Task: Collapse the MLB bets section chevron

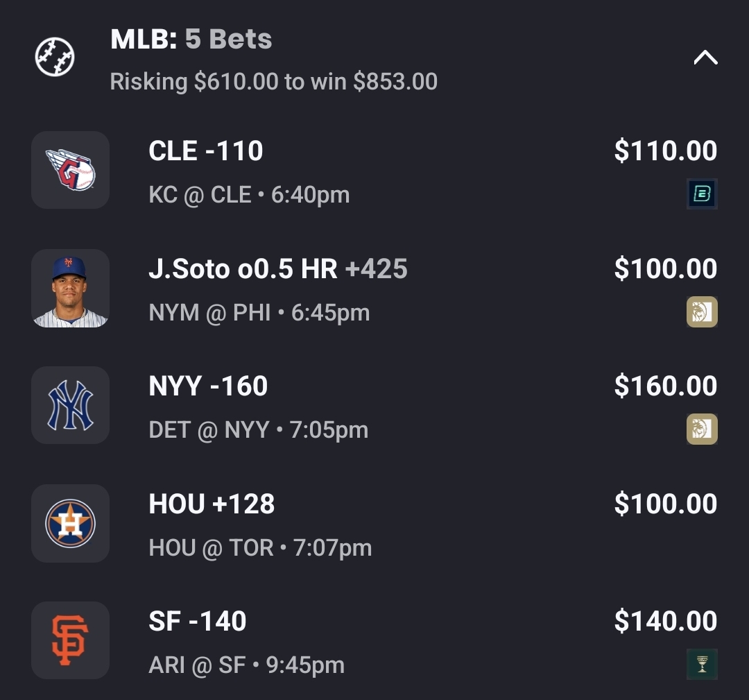Action: (705, 58)
